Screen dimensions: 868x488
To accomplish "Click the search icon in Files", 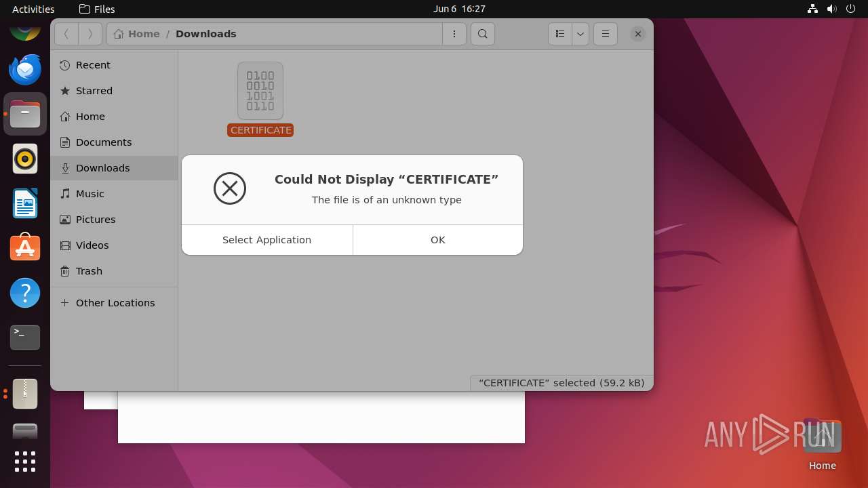I will (x=483, y=34).
